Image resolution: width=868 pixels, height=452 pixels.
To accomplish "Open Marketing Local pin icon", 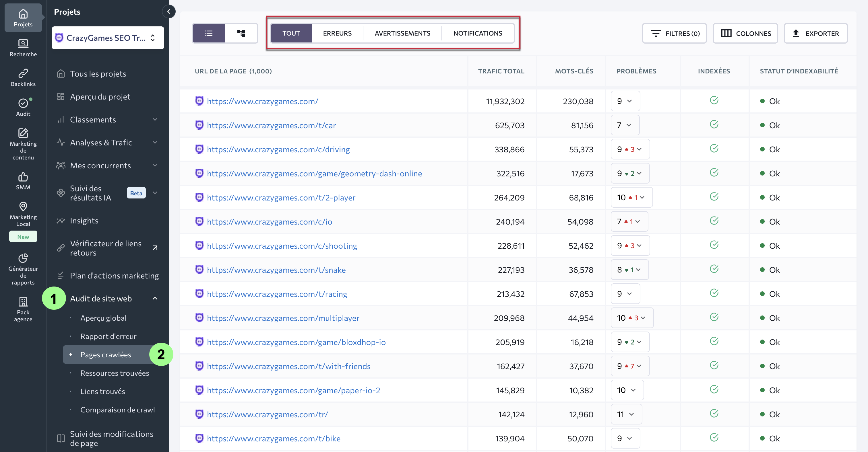I will coord(23,206).
